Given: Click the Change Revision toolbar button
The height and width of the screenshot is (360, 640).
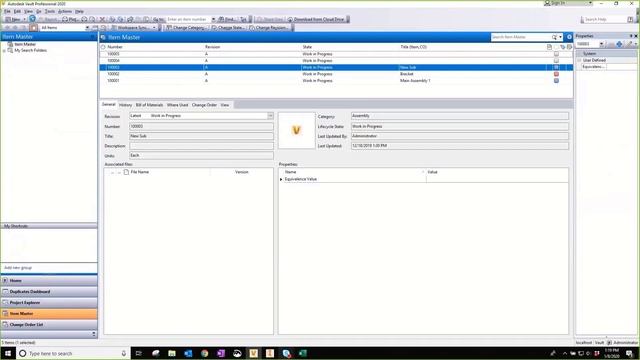Looking at the screenshot, I should click(x=269, y=28).
